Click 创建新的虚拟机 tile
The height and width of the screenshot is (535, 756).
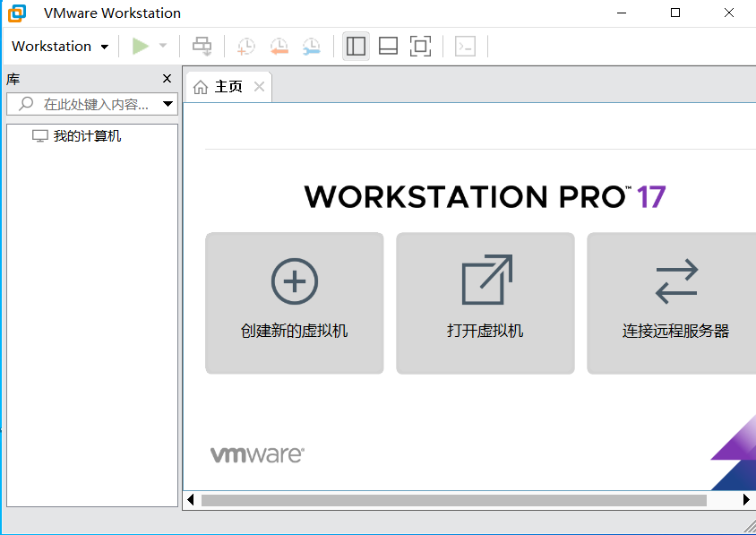click(295, 303)
